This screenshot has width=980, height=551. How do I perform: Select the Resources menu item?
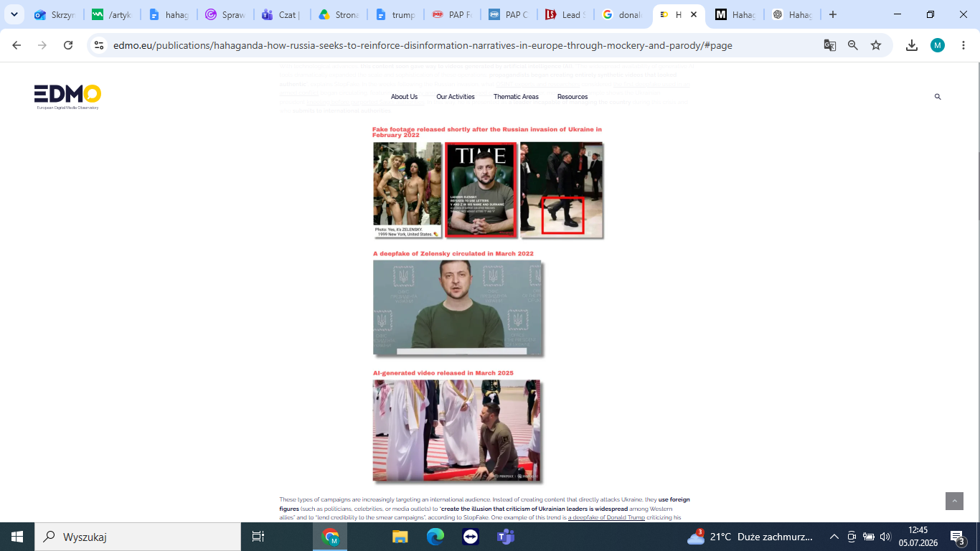coord(573,97)
